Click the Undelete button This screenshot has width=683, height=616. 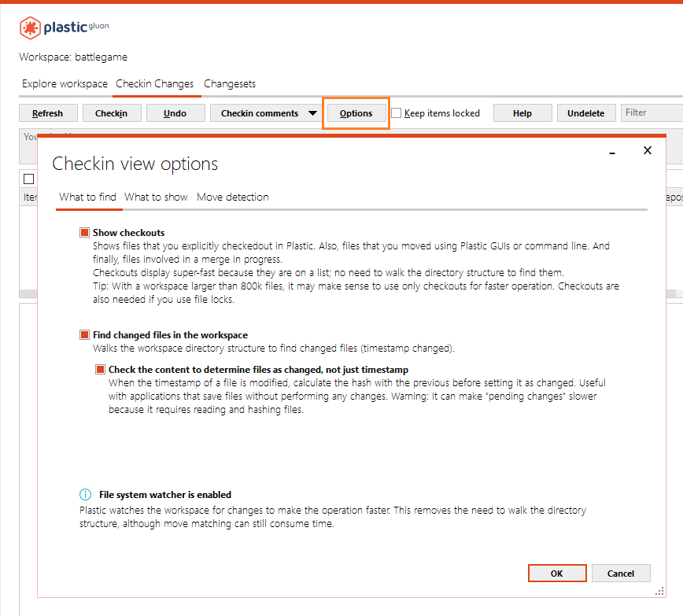coord(586,113)
